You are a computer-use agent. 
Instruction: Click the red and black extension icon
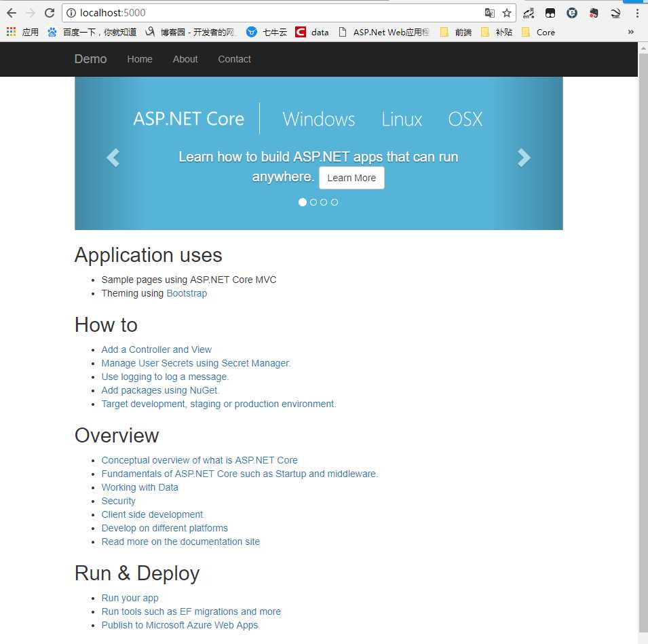(594, 13)
